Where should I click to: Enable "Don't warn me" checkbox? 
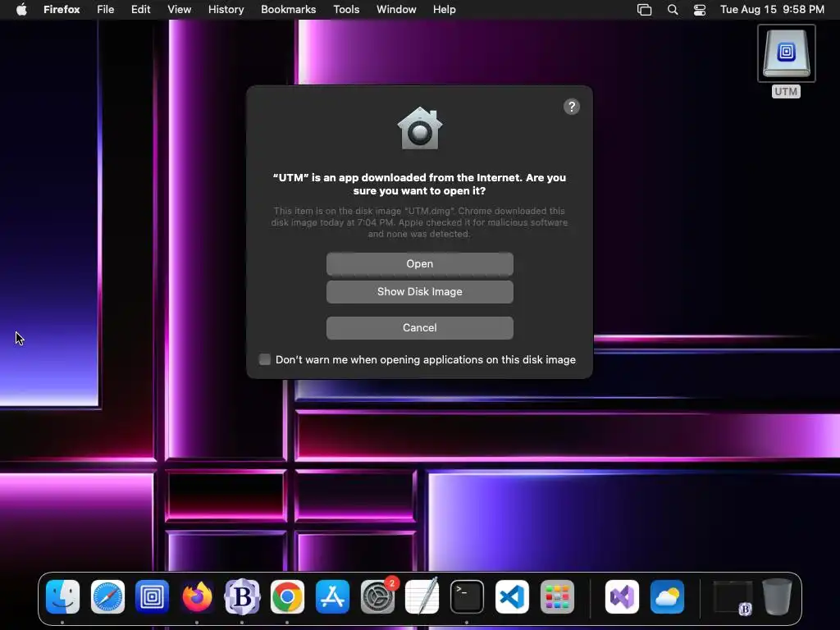point(265,359)
